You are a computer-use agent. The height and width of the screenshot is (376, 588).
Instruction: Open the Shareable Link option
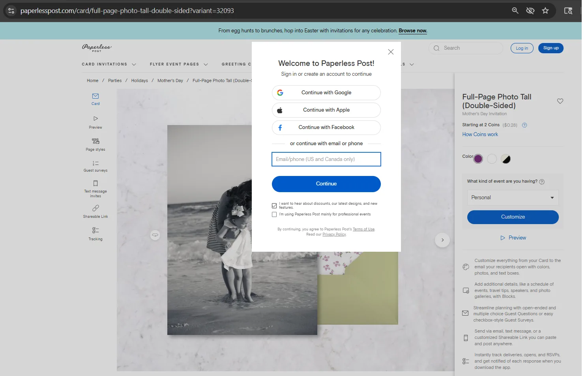pyautogui.click(x=96, y=211)
